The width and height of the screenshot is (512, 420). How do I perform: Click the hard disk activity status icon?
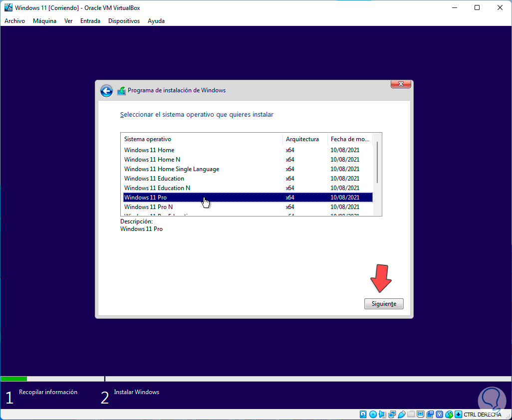coord(363,415)
